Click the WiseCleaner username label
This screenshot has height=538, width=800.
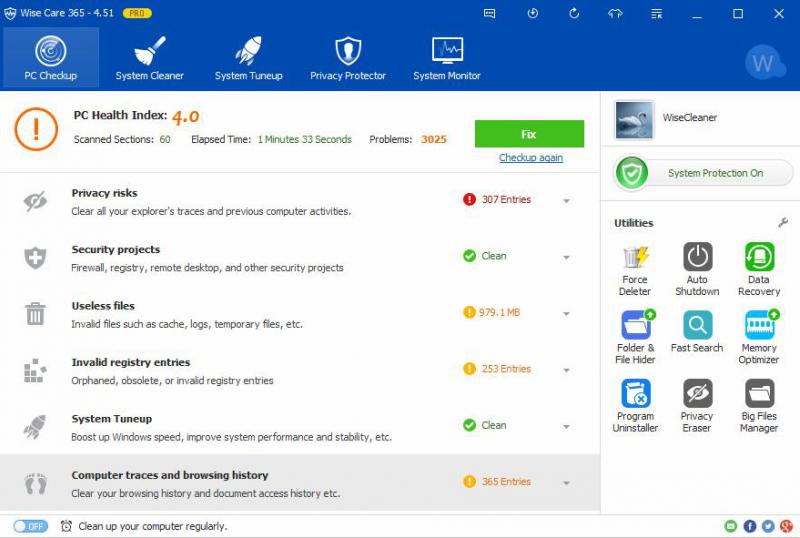[690, 117]
